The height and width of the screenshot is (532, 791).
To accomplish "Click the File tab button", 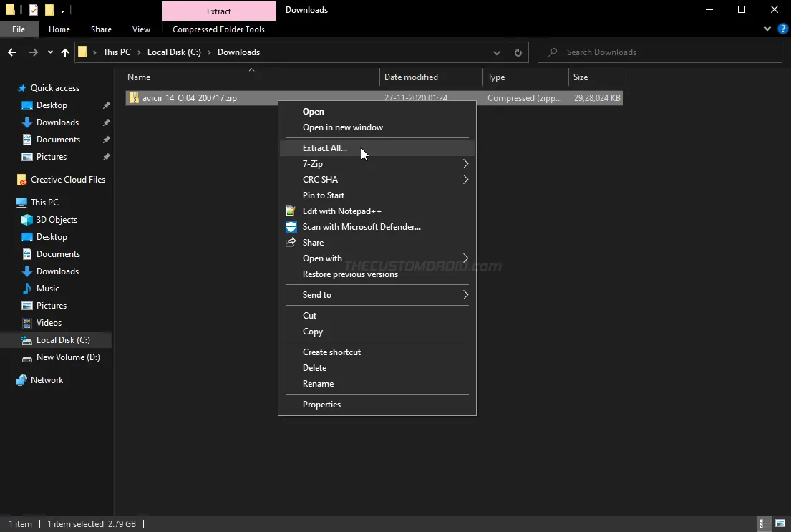I will [19, 29].
